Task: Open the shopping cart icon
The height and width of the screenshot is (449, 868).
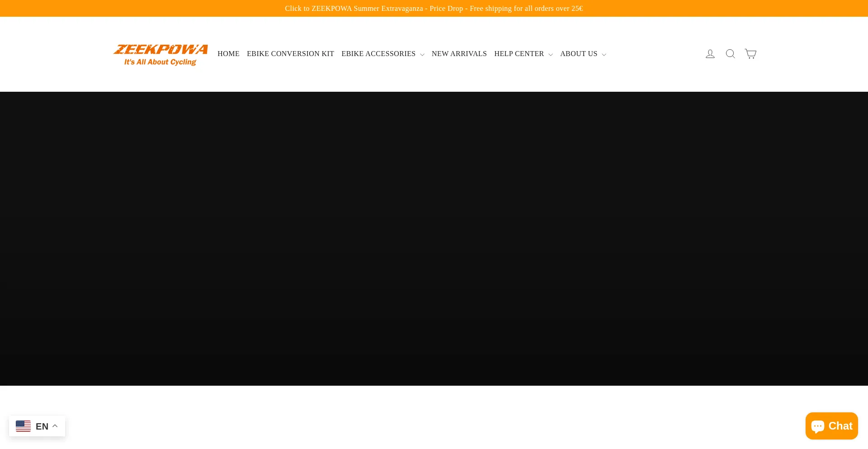Action: pyautogui.click(x=750, y=54)
